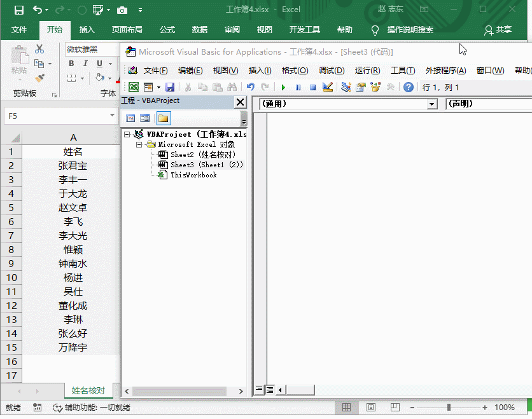532x419 pixels.
Task: Click the 共享 share button
Action: click(x=498, y=30)
